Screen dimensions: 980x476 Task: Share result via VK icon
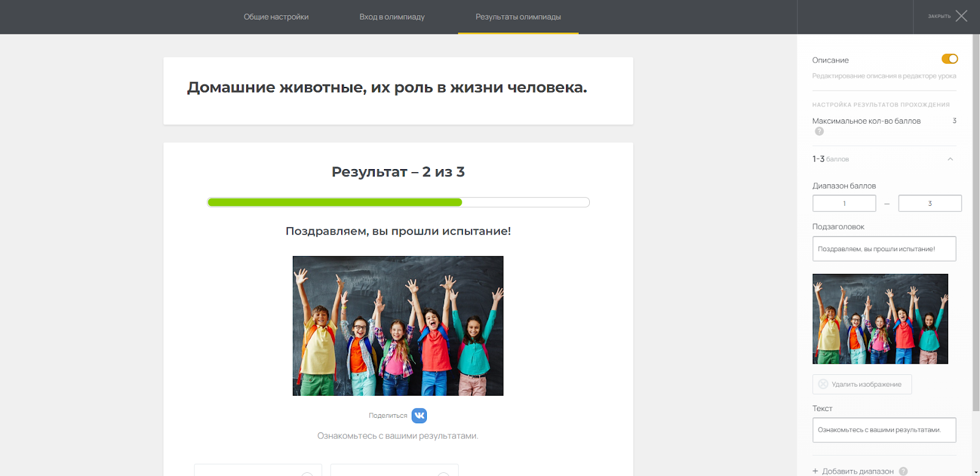click(x=419, y=415)
